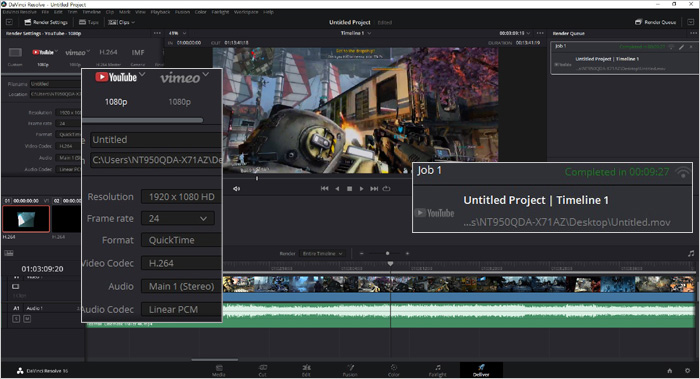Select the Custom render preset icon
This screenshot has width=700, height=379.
point(15,53)
